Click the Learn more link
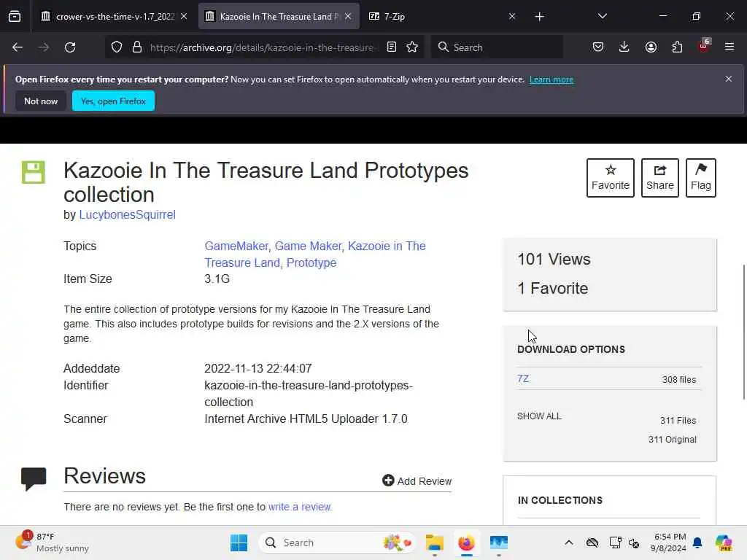Image resolution: width=747 pixels, height=560 pixels. point(551,79)
